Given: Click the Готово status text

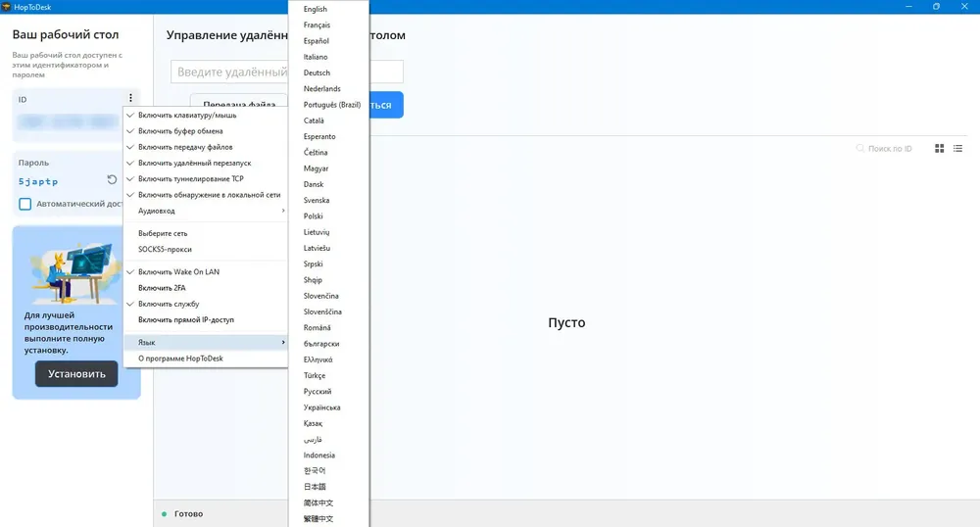Looking at the screenshot, I should [x=189, y=514].
